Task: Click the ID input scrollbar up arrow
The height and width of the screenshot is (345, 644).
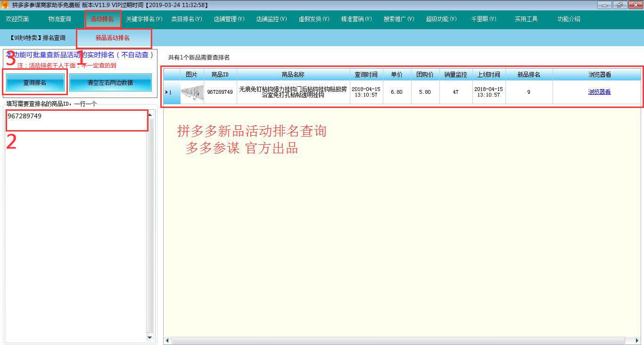Action: [150, 115]
